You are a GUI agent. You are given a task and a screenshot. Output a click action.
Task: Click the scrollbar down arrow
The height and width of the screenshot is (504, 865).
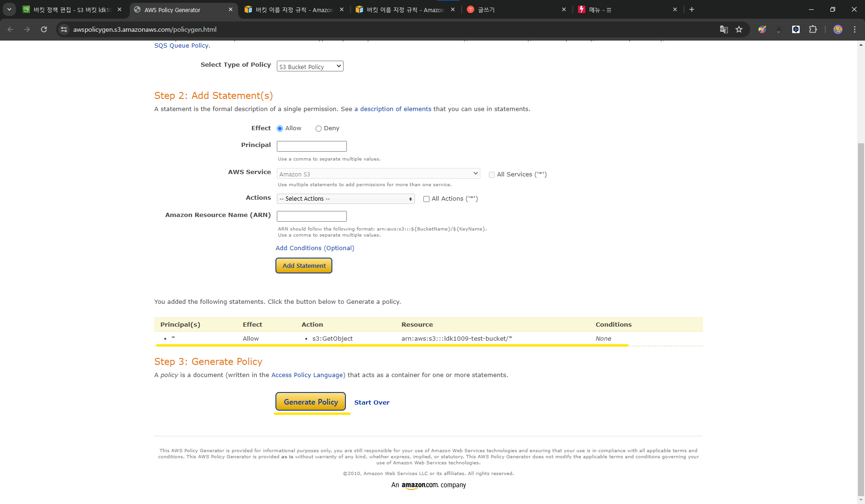tap(861, 500)
